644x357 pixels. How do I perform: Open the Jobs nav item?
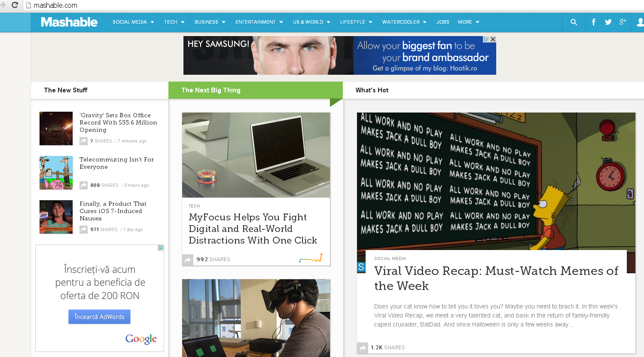(x=443, y=22)
